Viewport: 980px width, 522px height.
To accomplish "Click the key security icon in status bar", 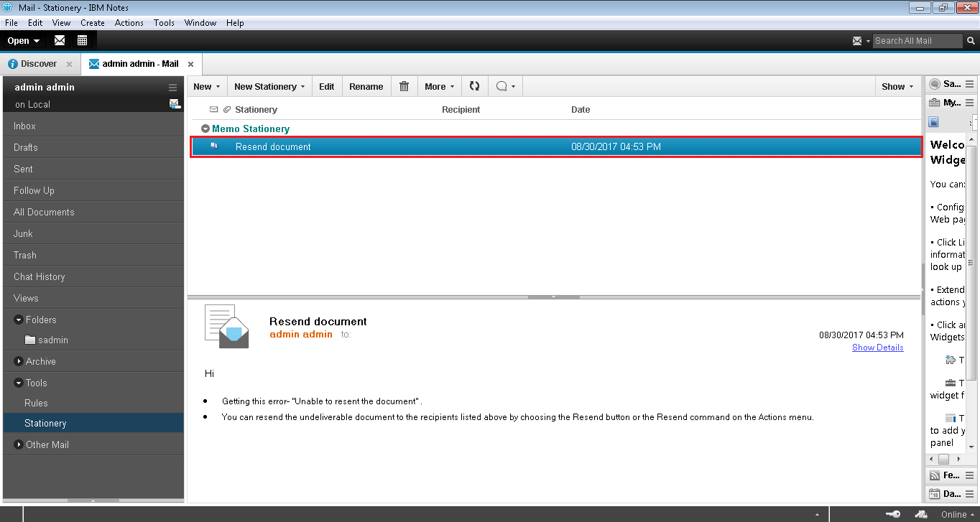I will [x=894, y=514].
